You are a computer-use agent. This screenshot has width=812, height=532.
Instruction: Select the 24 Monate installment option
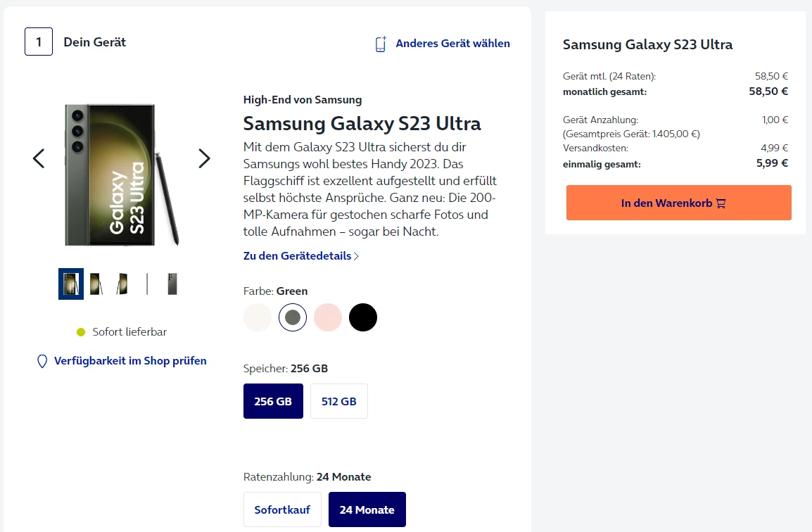(x=367, y=509)
